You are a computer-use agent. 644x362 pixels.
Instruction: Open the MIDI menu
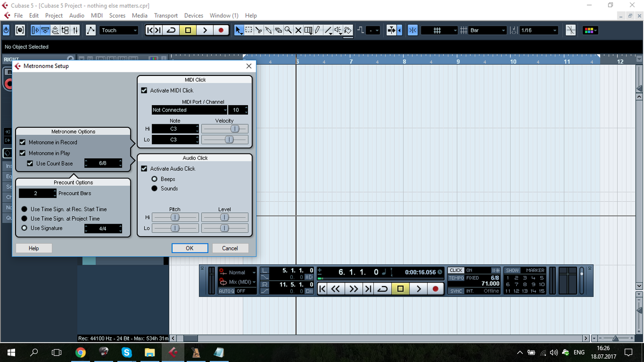[x=97, y=16]
